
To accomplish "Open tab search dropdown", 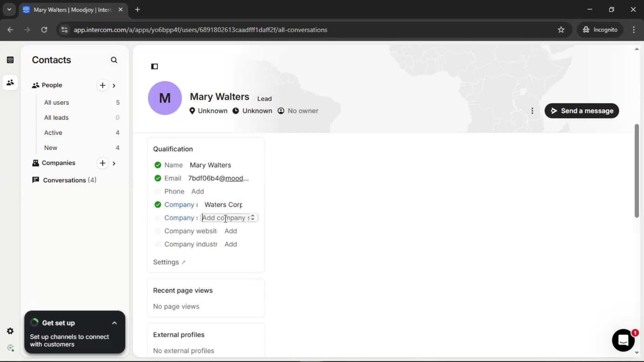I will tap(9, 10).
